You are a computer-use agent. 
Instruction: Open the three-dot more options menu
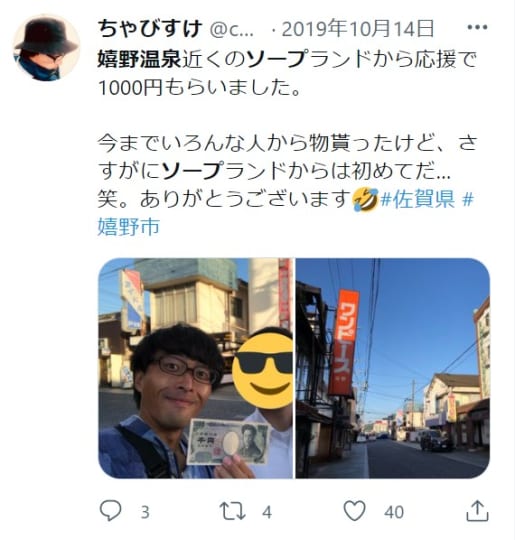[x=477, y=27]
